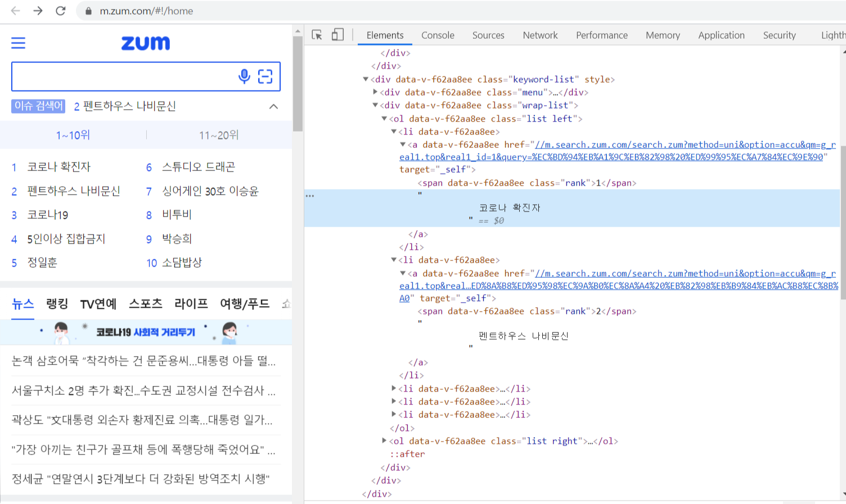This screenshot has height=504, width=846.
Task: Open headline starting with 곽상도
Action: 142,420
